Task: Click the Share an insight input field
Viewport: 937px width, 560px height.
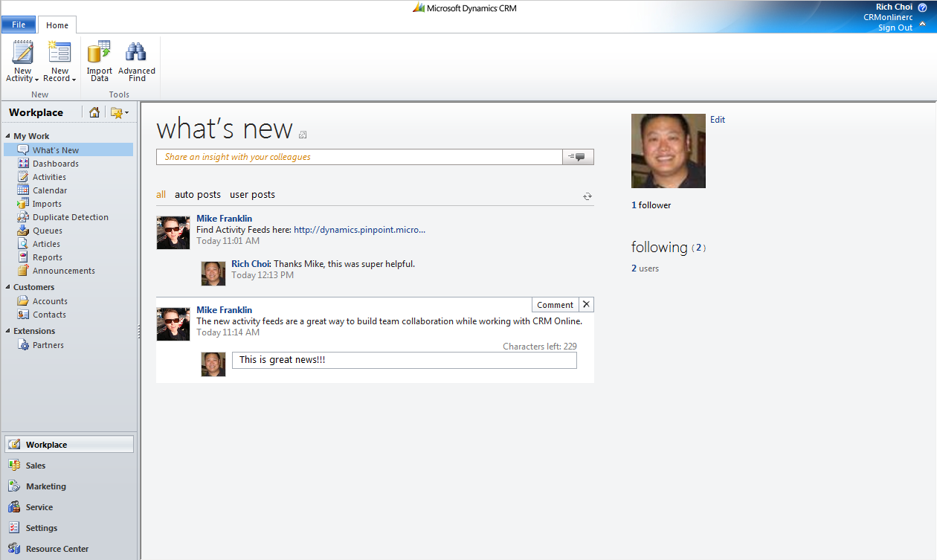Action: pyautogui.click(x=358, y=157)
